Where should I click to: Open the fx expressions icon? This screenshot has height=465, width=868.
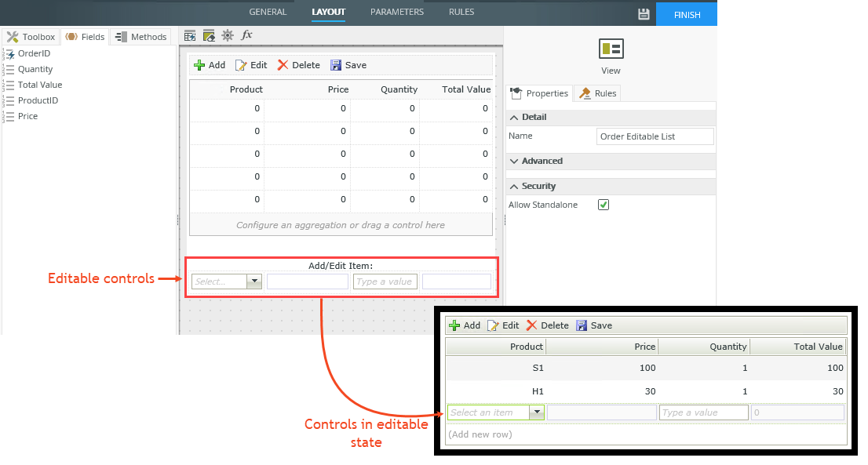point(246,35)
